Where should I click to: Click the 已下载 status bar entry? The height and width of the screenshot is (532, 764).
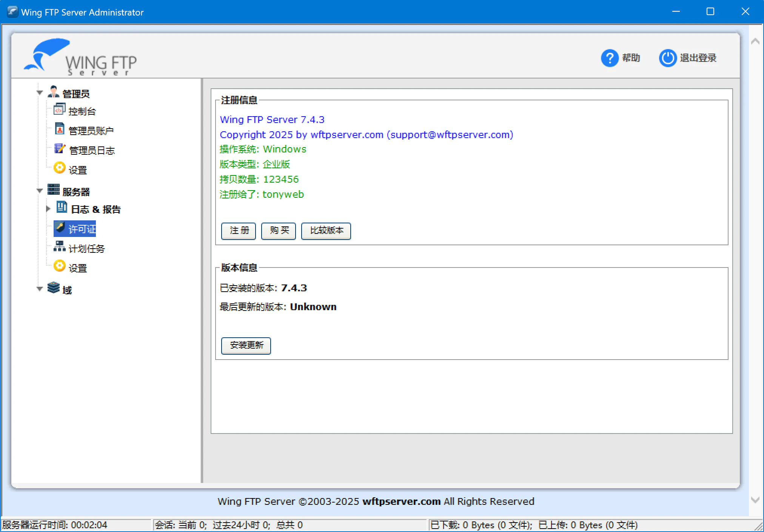pyautogui.click(x=481, y=525)
